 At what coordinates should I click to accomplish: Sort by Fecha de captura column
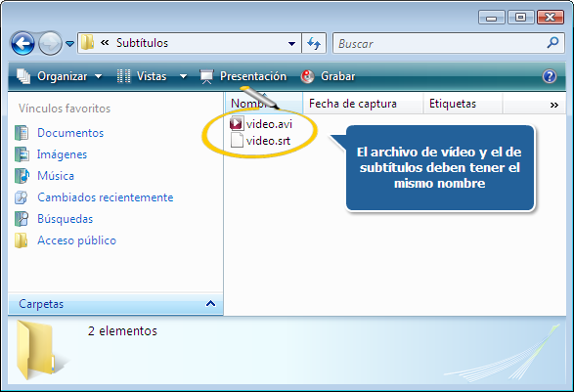click(x=363, y=104)
